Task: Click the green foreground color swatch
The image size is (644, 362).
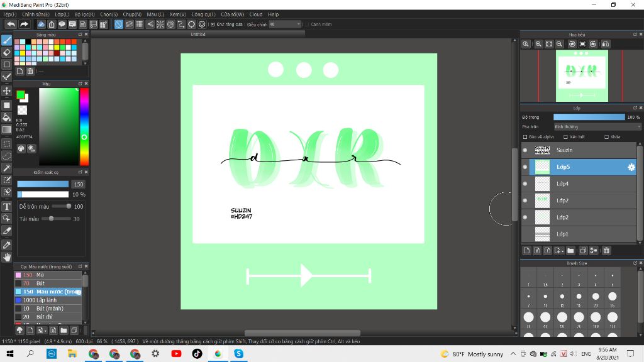Action: [20, 96]
